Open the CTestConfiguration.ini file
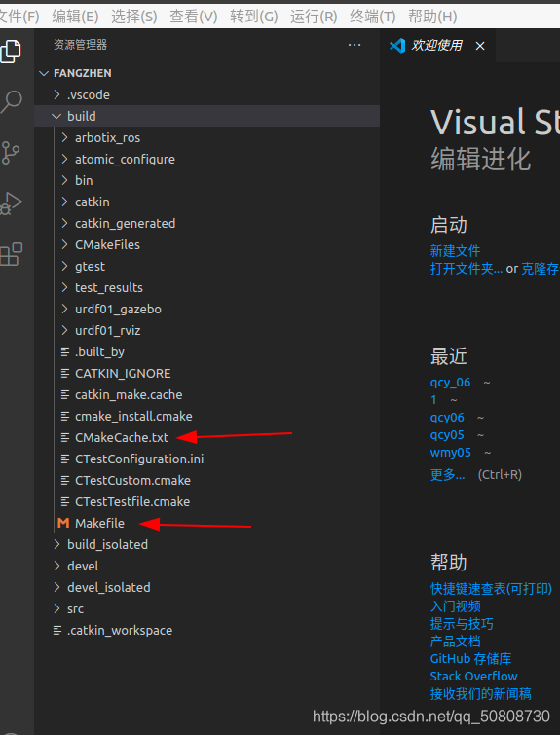The image size is (560, 735). point(139,459)
